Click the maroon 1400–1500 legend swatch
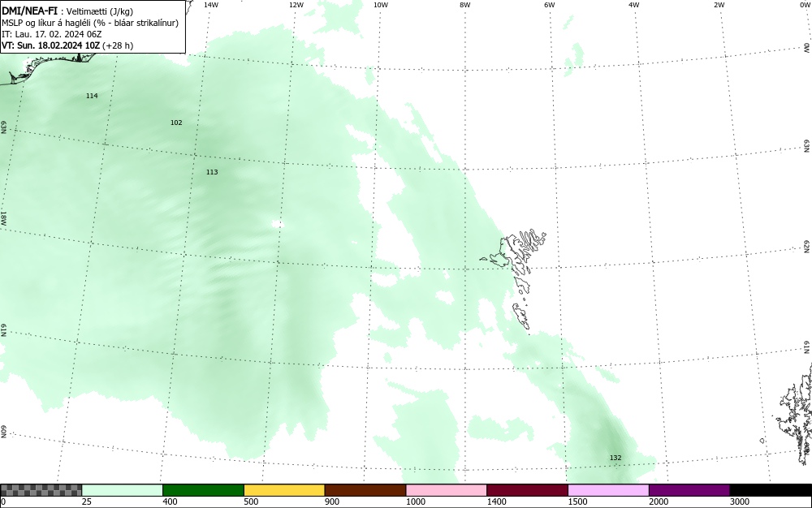The height and width of the screenshot is (508, 812). (527, 490)
